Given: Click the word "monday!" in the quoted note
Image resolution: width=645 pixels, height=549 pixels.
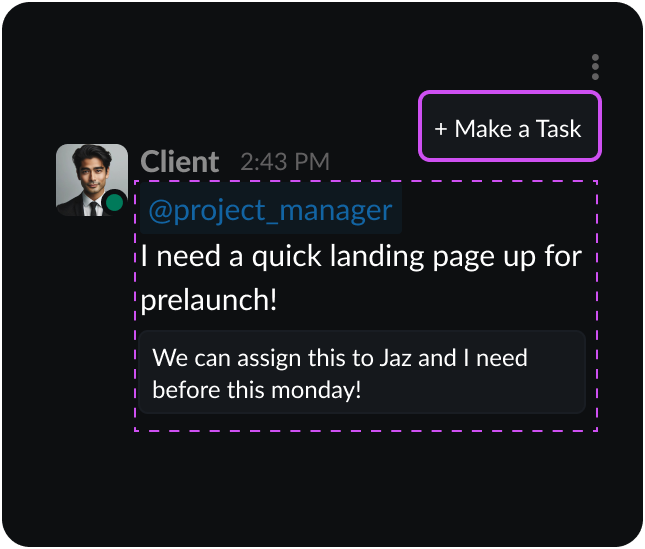Looking at the screenshot, I should click(321, 390).
